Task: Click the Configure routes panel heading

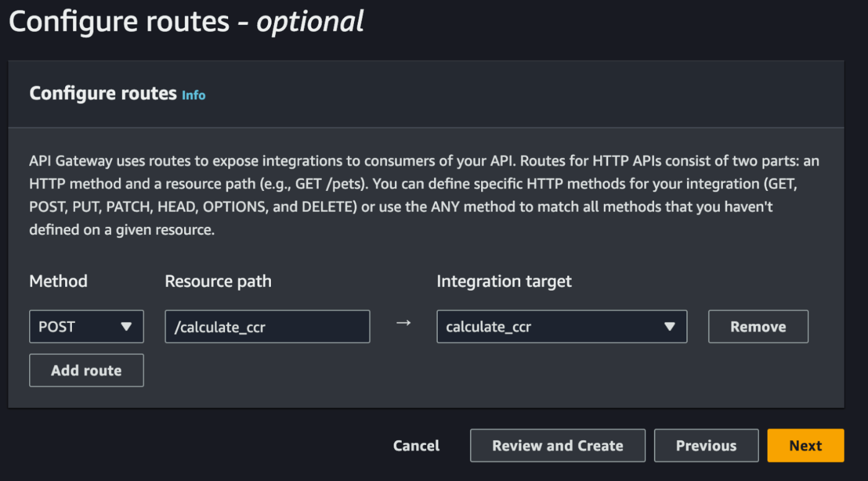Action: tap(104, 94)
